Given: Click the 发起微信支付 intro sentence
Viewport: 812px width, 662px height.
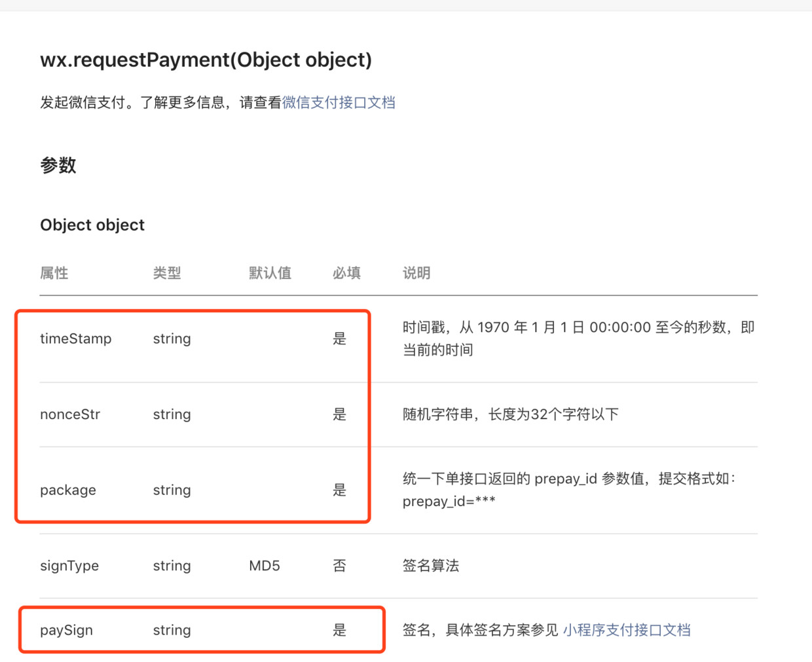Looking at the screenshot, I should pos(217,103).
